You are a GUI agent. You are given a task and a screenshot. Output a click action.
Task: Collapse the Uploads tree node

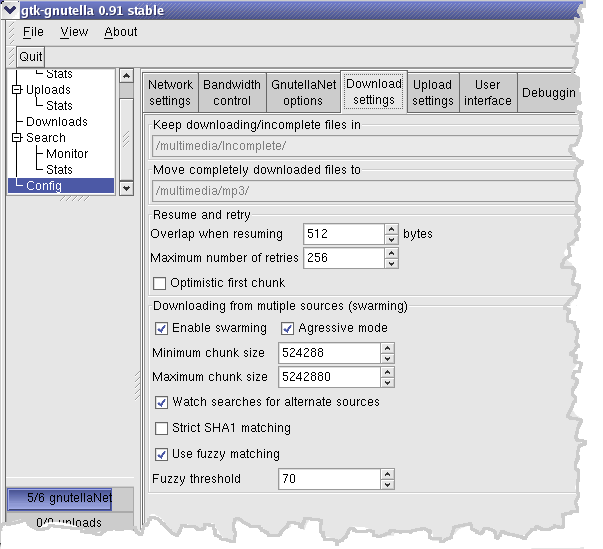coord(17,90)
